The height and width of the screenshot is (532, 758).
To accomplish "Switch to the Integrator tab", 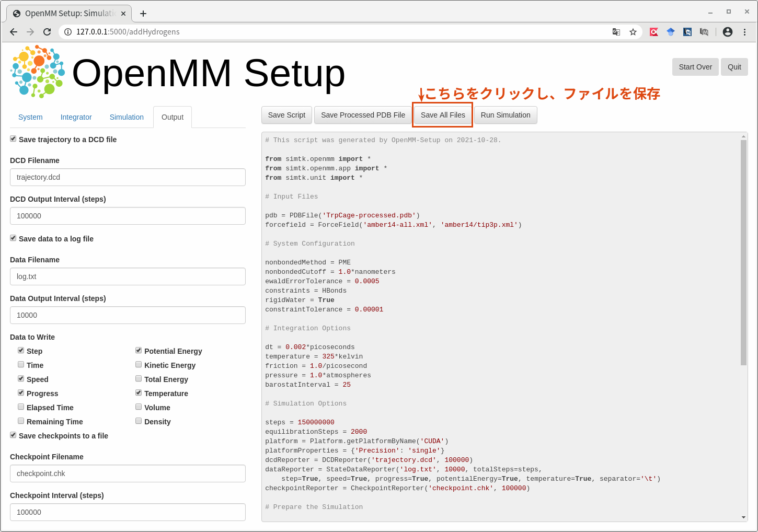I will pos(76,117).
